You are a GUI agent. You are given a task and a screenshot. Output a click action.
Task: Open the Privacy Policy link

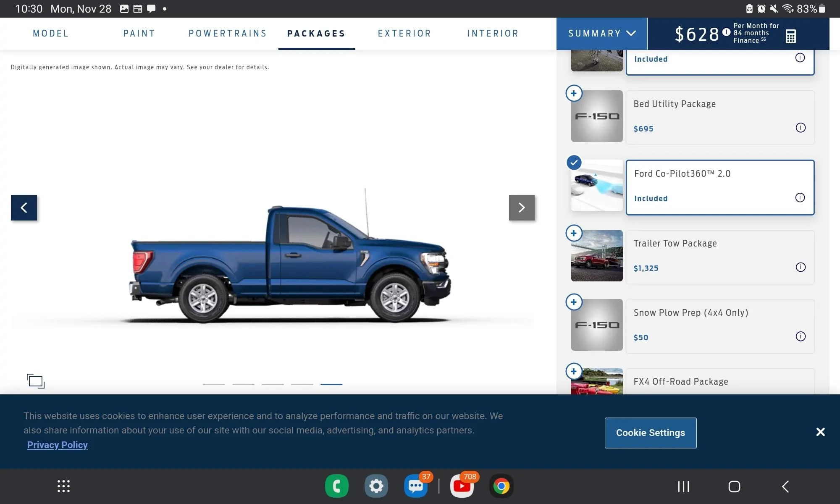[58, 445]
